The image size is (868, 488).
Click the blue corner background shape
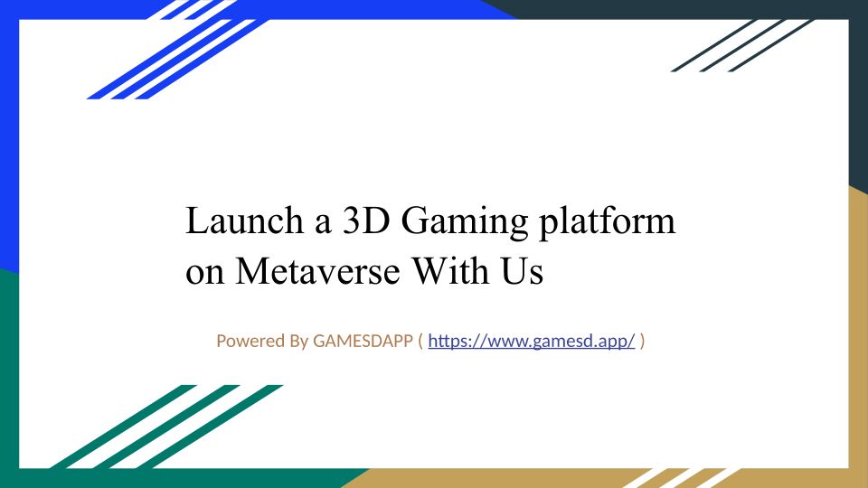[x=9, y=136]
